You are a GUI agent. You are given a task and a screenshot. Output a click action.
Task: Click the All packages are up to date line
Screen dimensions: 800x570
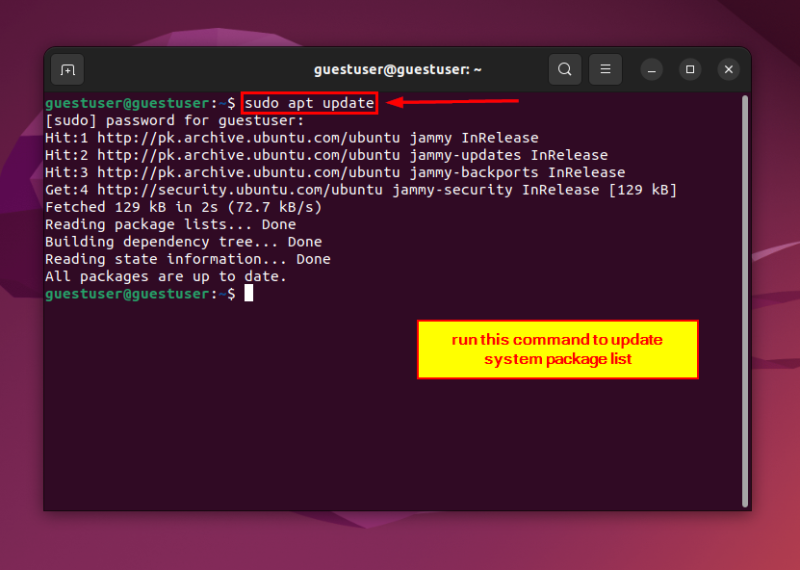pos(166,276)
